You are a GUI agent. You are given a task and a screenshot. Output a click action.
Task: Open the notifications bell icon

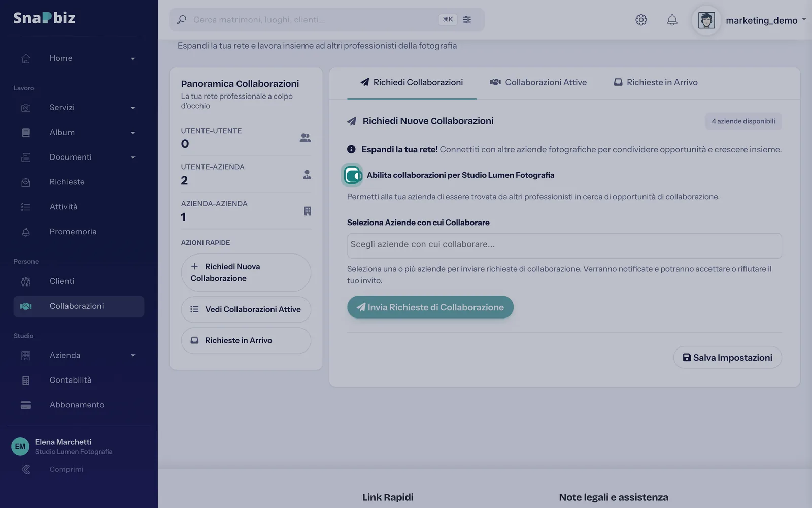pyautogui.click(x=672, y=20)
